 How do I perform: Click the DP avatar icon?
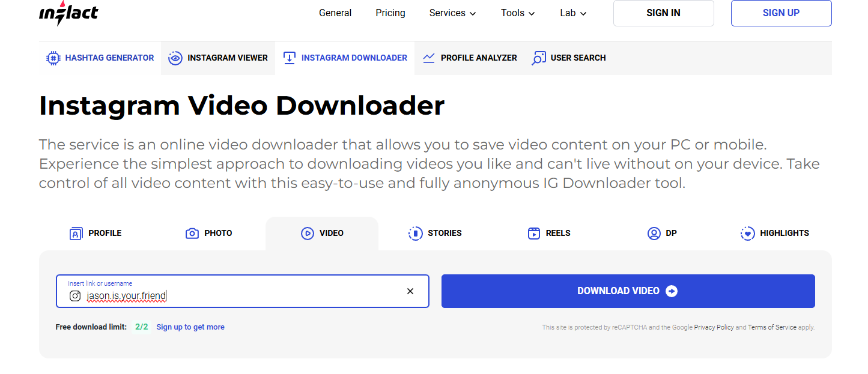tap(654, 234)
